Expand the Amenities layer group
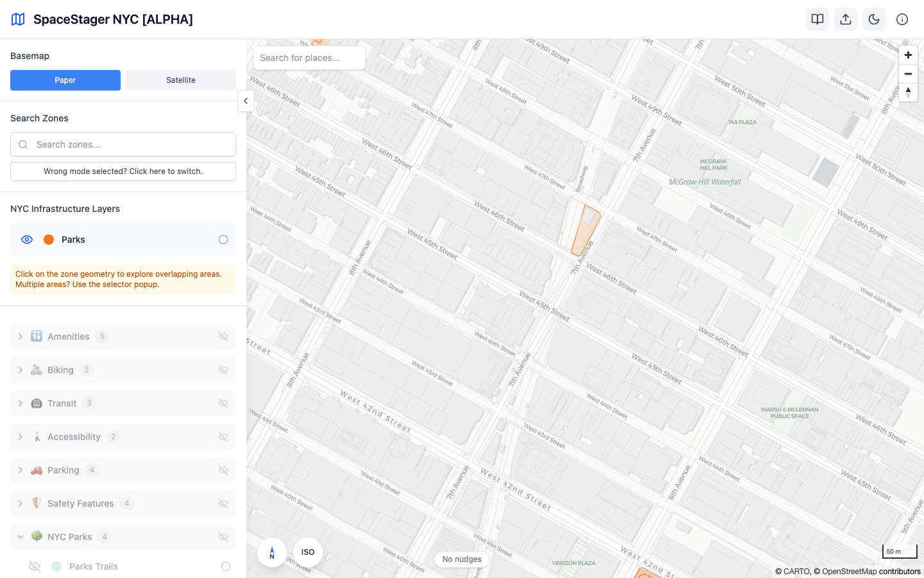 (20, 336)
